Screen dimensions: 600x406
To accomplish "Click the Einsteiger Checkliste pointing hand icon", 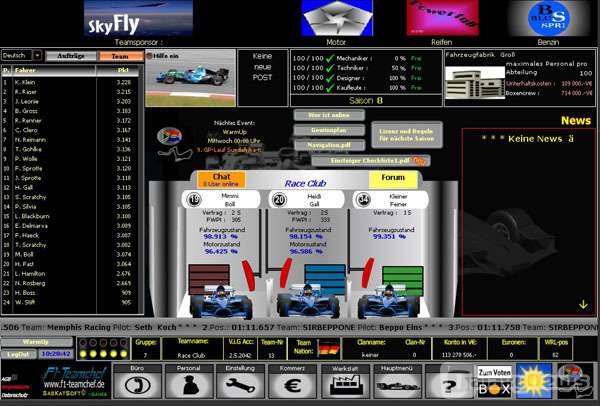I will coord(420,161).
